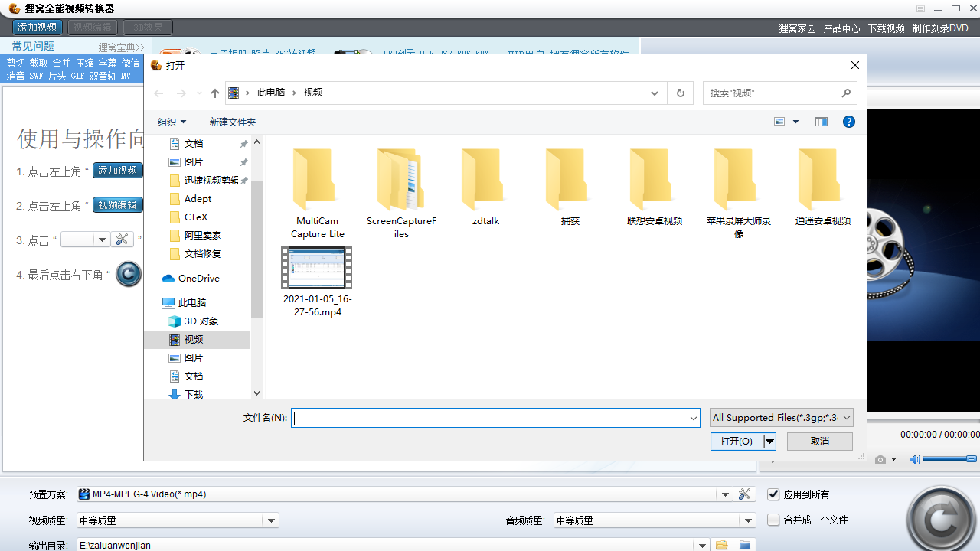
Task: Click the preview pane icon in dialog toolbar
Action: (x=821, y=121)
